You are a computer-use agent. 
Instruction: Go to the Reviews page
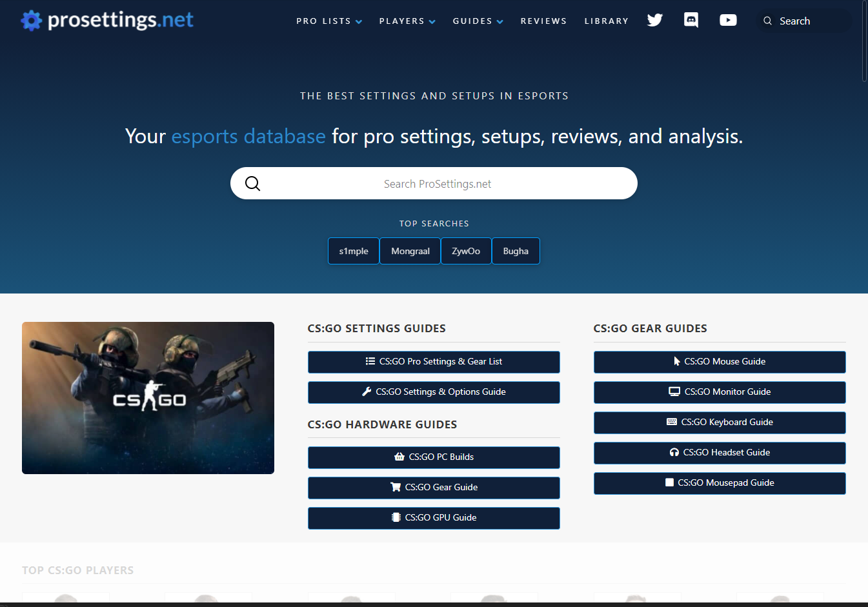[x=543, y=21]
